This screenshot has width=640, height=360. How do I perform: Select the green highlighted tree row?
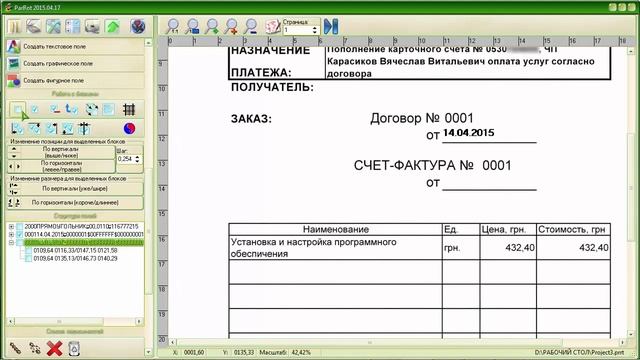tap(84, 243)
